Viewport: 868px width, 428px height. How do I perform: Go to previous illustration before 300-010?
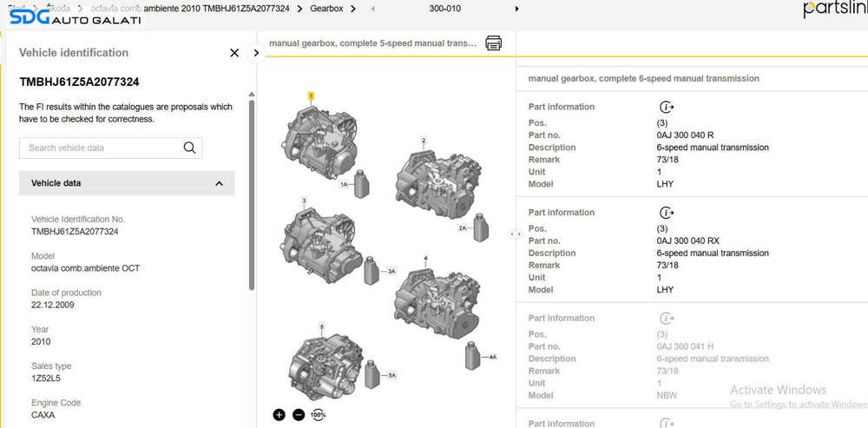[x=372, y=9]
